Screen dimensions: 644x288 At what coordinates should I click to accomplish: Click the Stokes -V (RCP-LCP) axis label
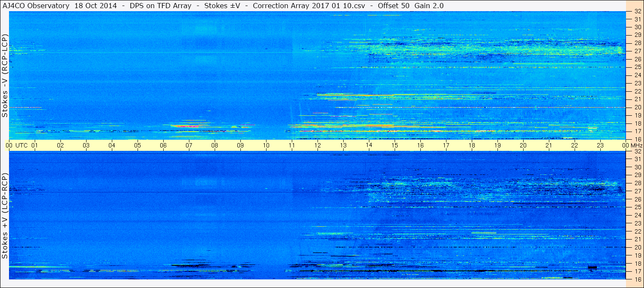coord(5,76)
